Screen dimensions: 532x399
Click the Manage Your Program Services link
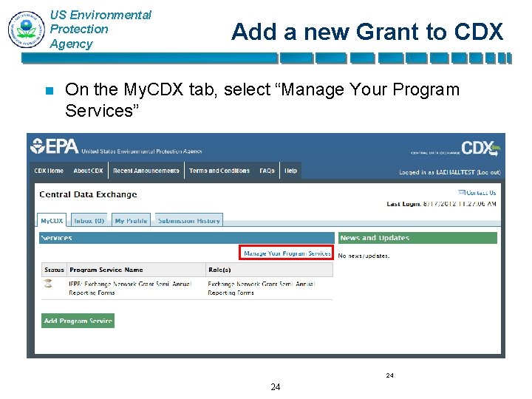(x=287, y=253)
